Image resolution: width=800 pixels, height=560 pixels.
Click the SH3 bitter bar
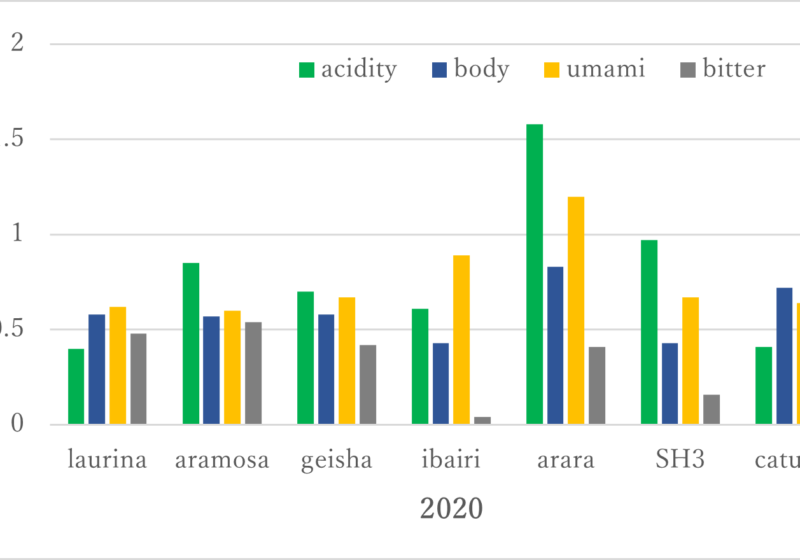coord(711,409)
